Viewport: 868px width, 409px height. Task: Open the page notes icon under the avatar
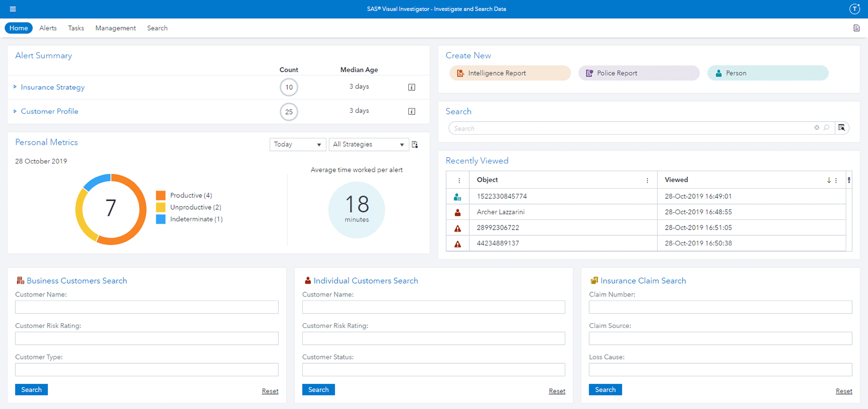pyautogui.click(x=856, y=28)
